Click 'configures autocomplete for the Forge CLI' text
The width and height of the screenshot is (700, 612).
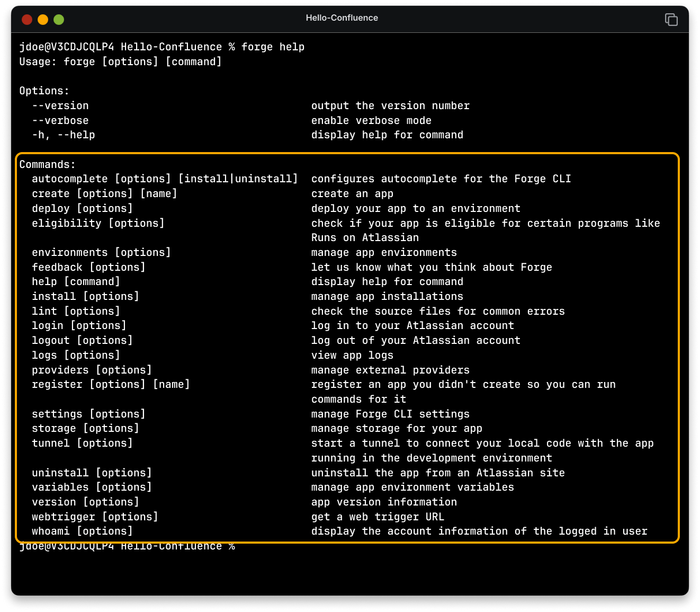[441, 179]
